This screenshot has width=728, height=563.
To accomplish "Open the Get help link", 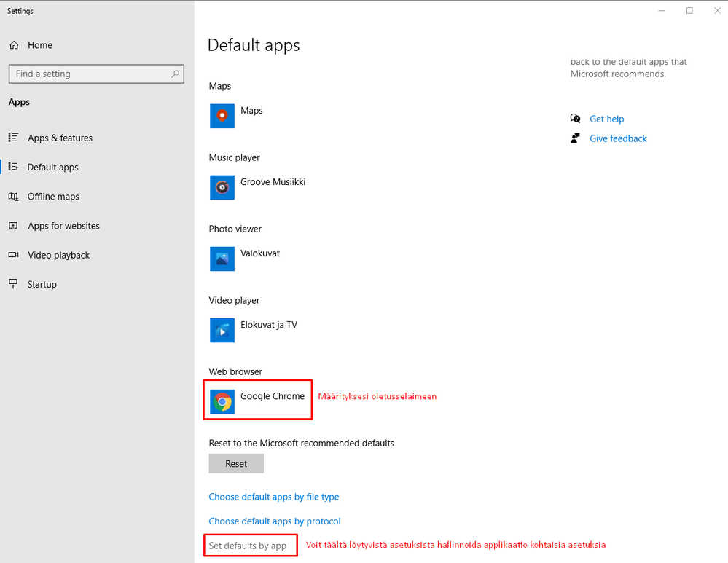I will [606, 119].
